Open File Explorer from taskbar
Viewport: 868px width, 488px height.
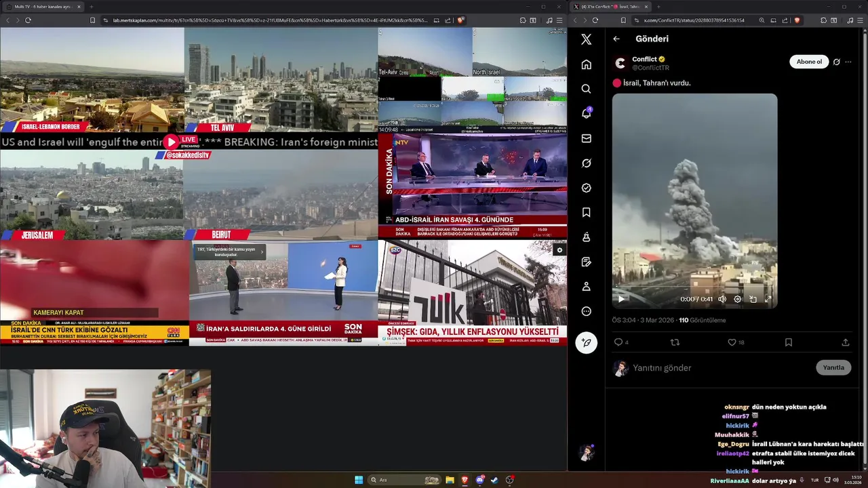(x=450, y=480)
